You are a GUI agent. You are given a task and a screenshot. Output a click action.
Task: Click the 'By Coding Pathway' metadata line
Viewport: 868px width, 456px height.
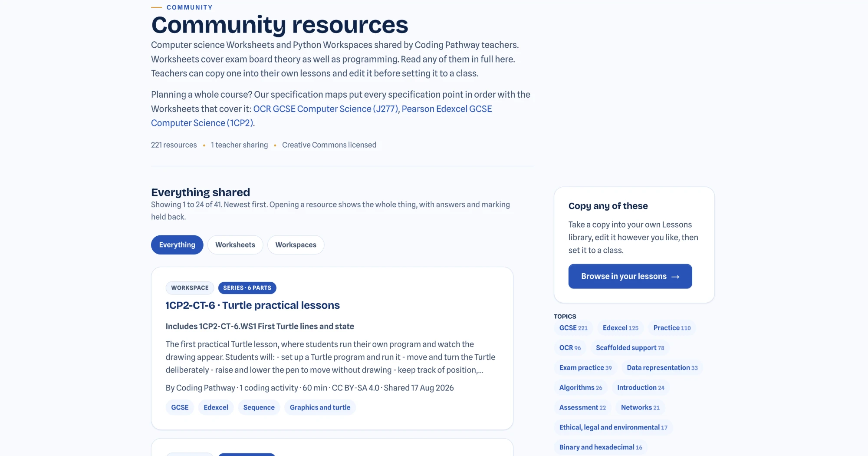pos(309,388)
